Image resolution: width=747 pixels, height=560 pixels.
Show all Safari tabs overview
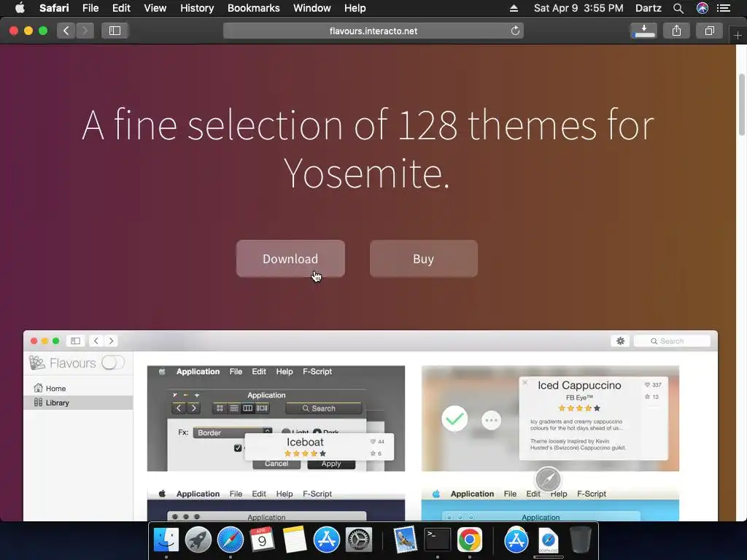[709, 31]
